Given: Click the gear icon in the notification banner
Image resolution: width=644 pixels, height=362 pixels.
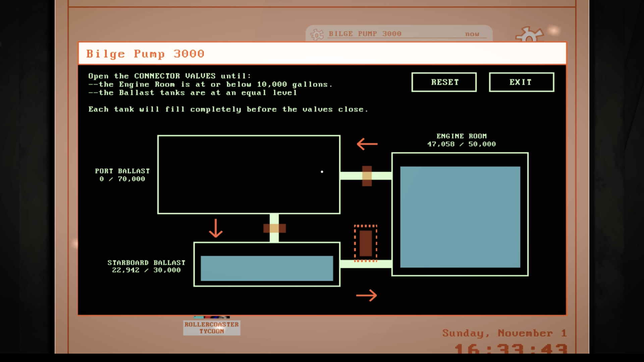Looking at the screenshot, I should coord(317,34).
